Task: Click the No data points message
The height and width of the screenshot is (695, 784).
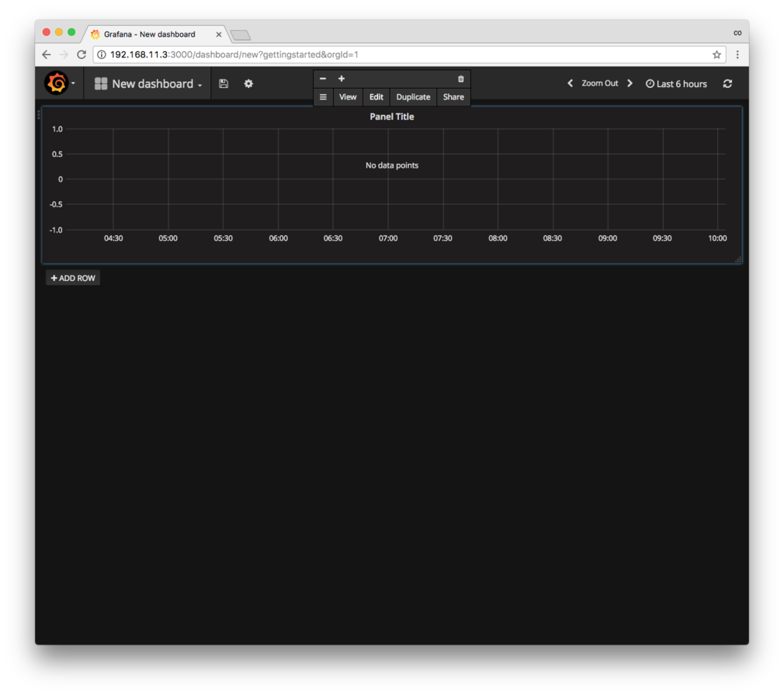Action: 391,165
